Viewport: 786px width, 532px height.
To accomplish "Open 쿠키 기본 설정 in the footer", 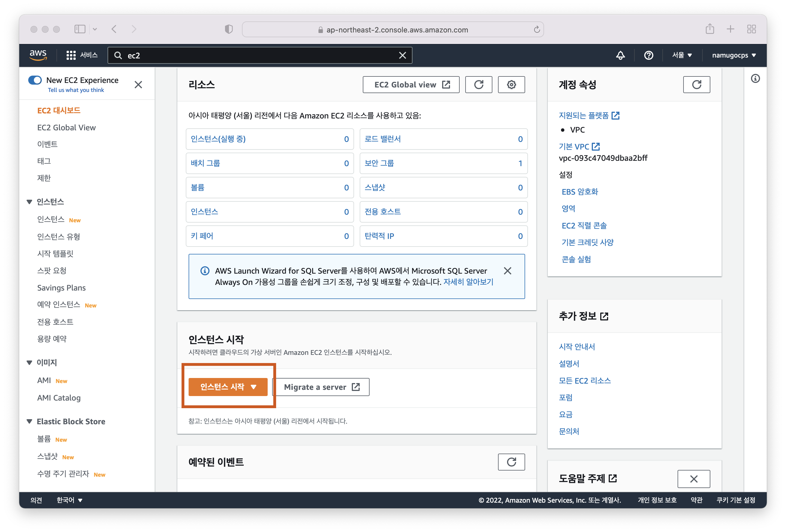I will [736, 500].
